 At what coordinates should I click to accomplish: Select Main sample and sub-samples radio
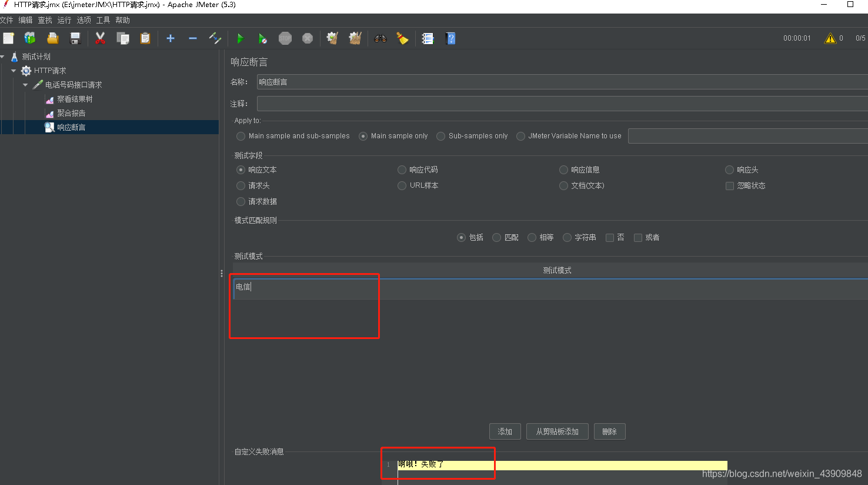click(241, 136)
